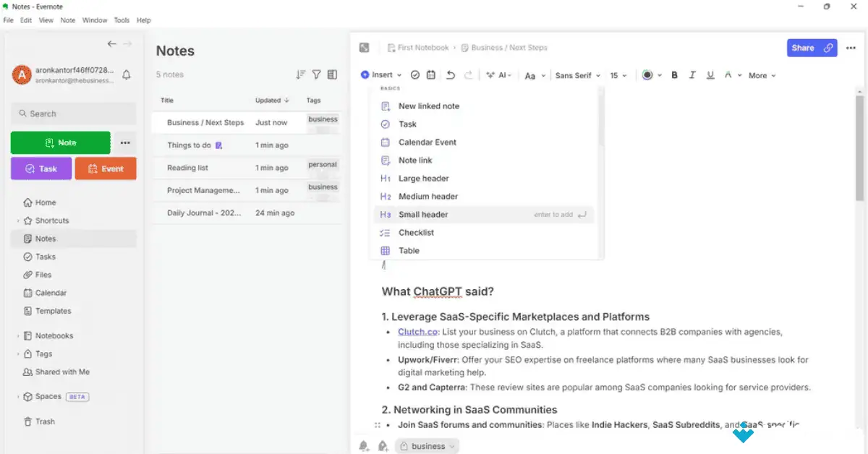
Task: Open the Tools menu
Action: [121, 20]
